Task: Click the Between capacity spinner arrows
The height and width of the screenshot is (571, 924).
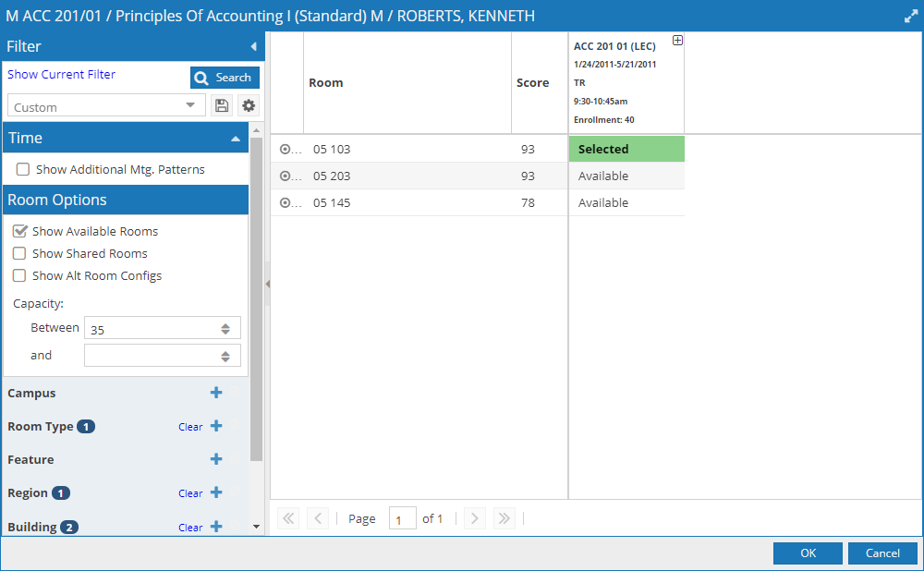Action: (x=225, y=329)
